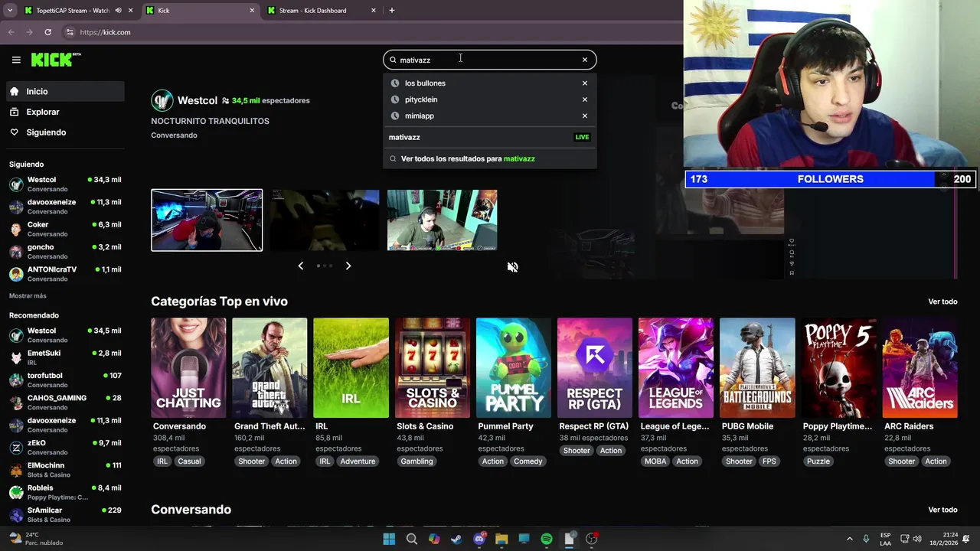Click 'Ver todo' for Categorías Top

coord(942,302)
